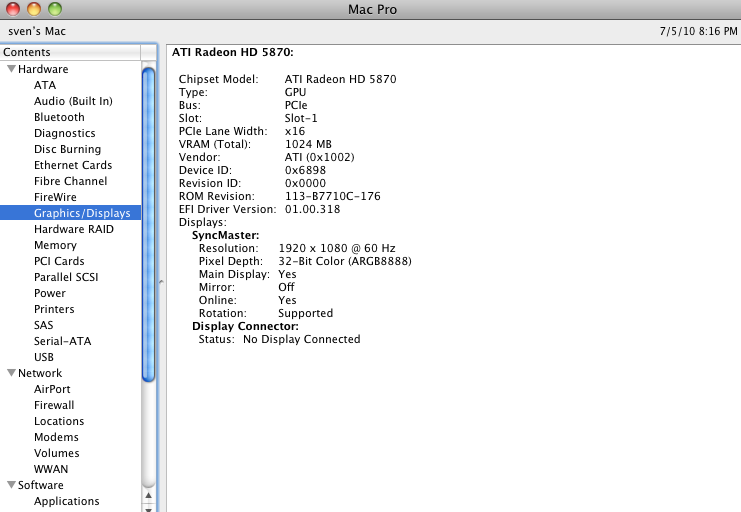Click the Hardware category label

coord(43,69)
